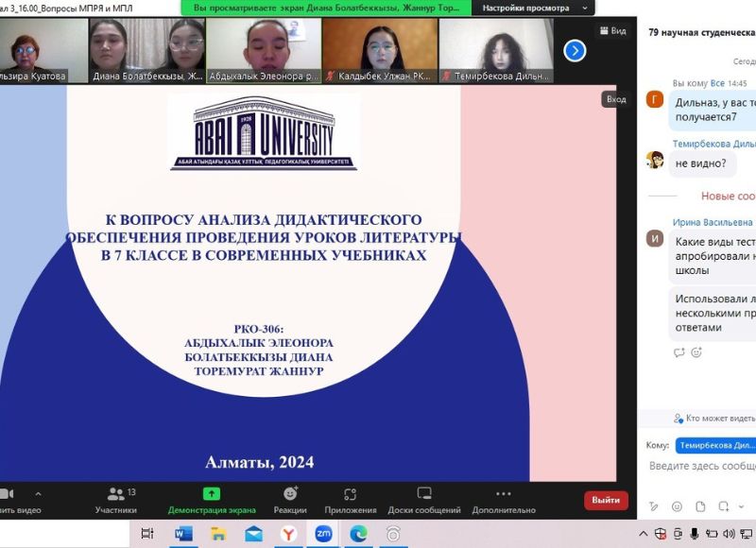Click the file attachment icon in chat
The height and width of the screenshot is (548, 756).
(700, 506)
